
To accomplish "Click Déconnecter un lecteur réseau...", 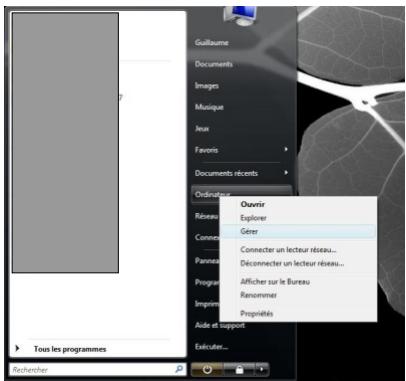I will [x=292, y=263].
